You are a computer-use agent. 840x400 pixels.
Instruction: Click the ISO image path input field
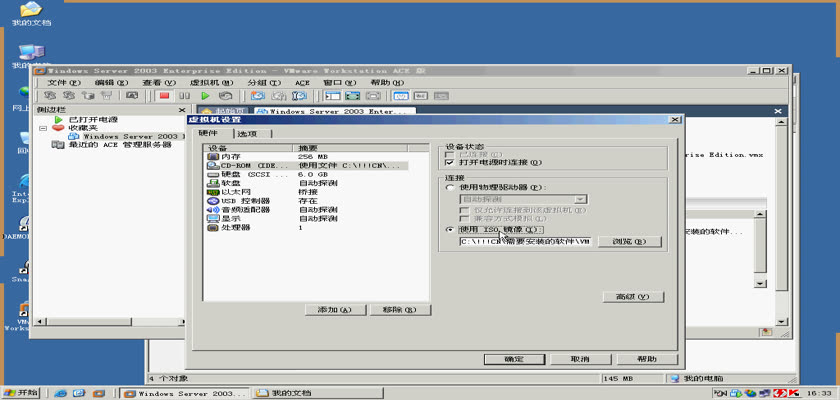coord(525,241)
